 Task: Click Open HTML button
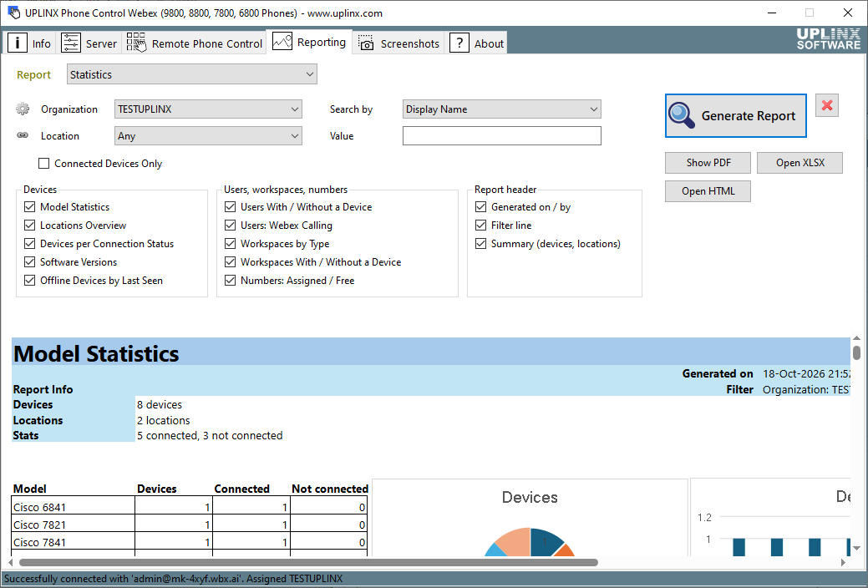point(708,191)
